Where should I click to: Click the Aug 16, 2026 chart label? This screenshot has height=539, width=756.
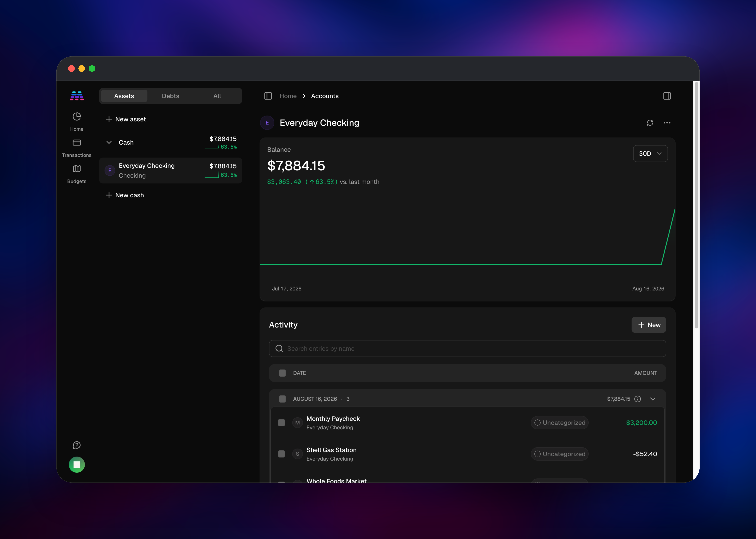tap(648, 289)
